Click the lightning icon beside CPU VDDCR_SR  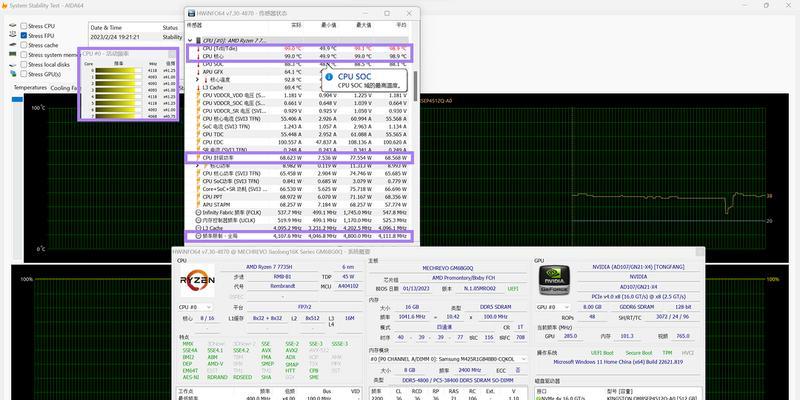[198, 111]
